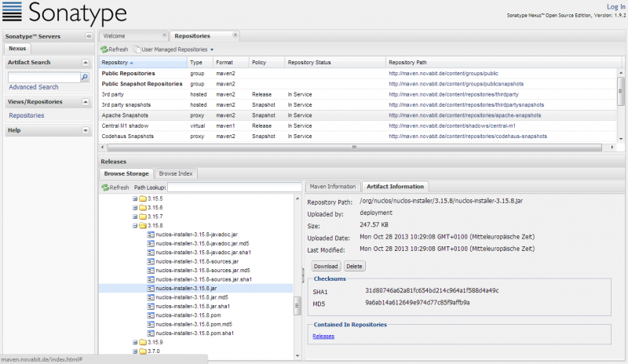The height and width of the screenshot is (364, 628).
Task: Refresh the repositories list
Action: [115, 49]
